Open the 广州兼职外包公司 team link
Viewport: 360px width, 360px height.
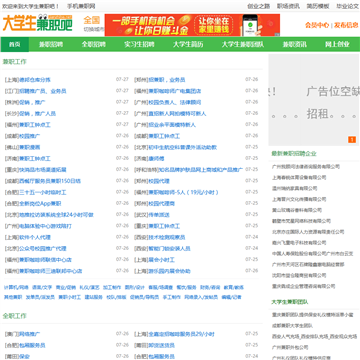pyautogui.click(x=290, y=347)
